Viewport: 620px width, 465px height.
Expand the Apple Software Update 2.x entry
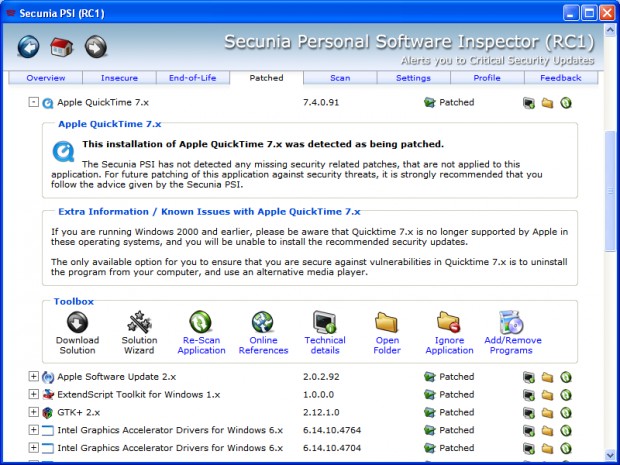coord(34,376)
